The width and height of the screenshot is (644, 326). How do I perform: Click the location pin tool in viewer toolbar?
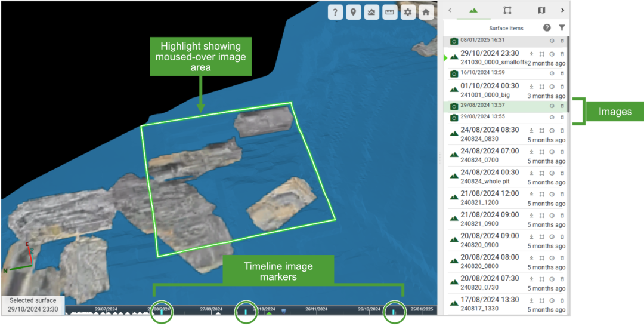click(353, 13)
